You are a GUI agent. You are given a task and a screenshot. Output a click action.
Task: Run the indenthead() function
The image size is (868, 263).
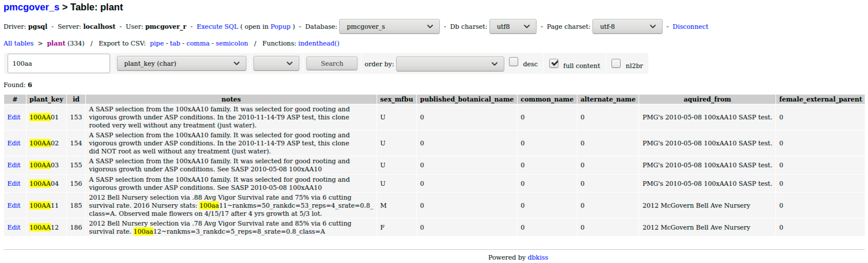[318, 44]
